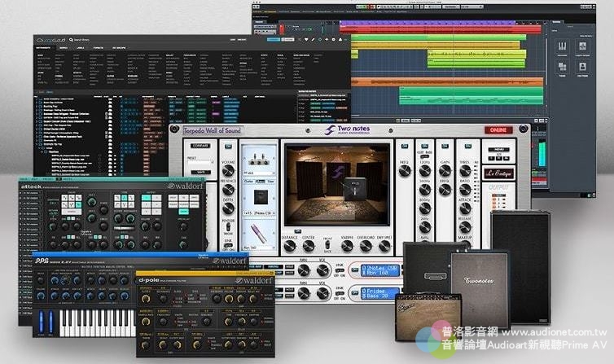Toggle the ON switch above the low-cut FREQ knob
The width and height of the screenshot is (614, 364).
(x=405, y=147)
